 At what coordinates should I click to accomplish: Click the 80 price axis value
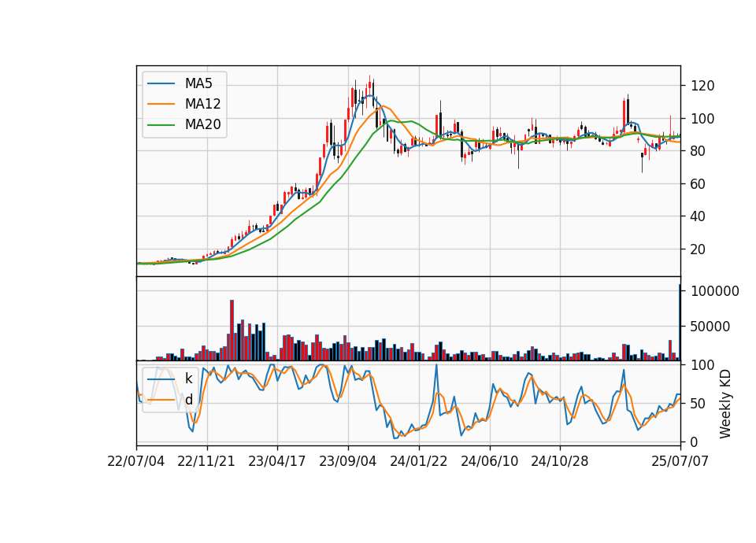point(699,151)
